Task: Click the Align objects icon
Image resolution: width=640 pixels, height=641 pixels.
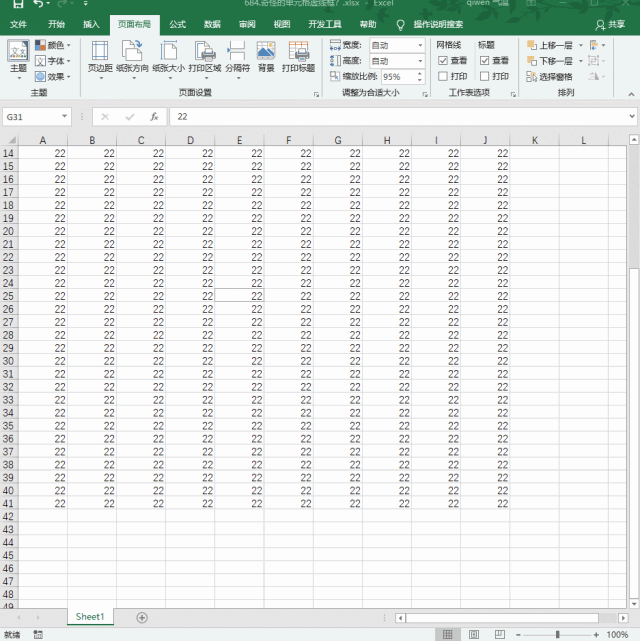Action: 594,45
